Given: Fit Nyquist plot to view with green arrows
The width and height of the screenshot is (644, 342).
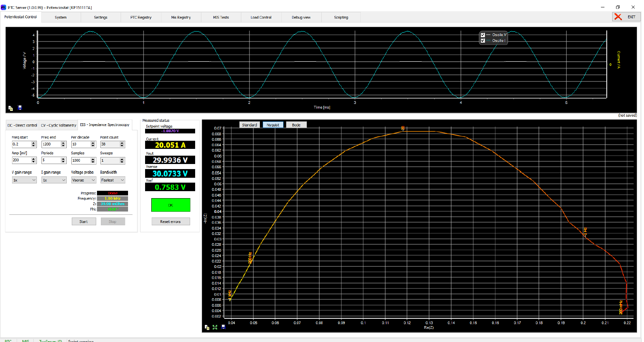Looking at the screenshot, I should [x=215, y=327].
